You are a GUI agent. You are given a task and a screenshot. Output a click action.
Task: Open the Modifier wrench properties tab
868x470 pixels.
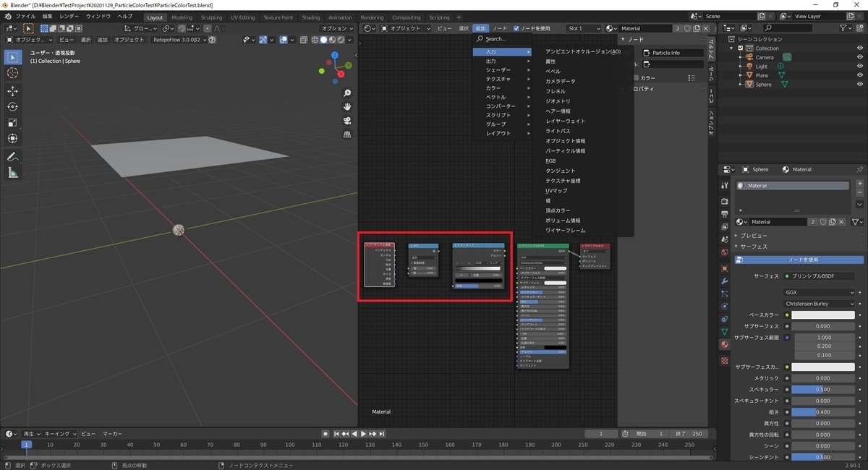pyautogui.click(x=725, y=281)
